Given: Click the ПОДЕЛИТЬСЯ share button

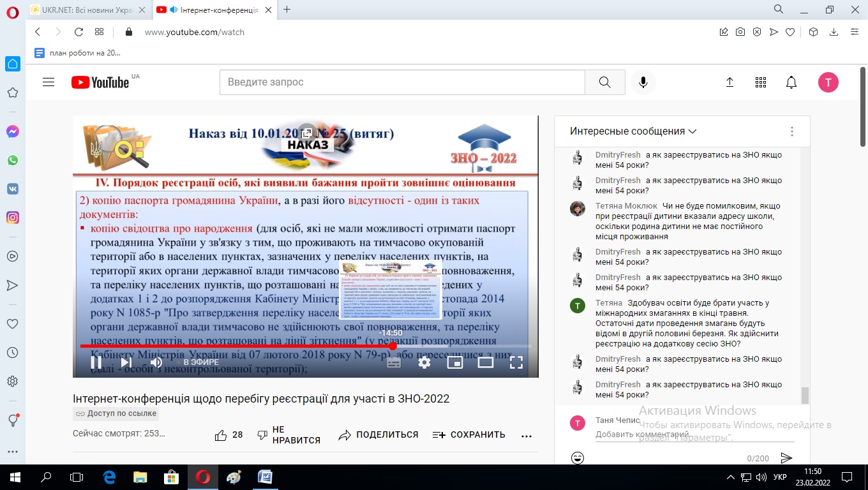Looking at the screenshot, I should [378, 435].
